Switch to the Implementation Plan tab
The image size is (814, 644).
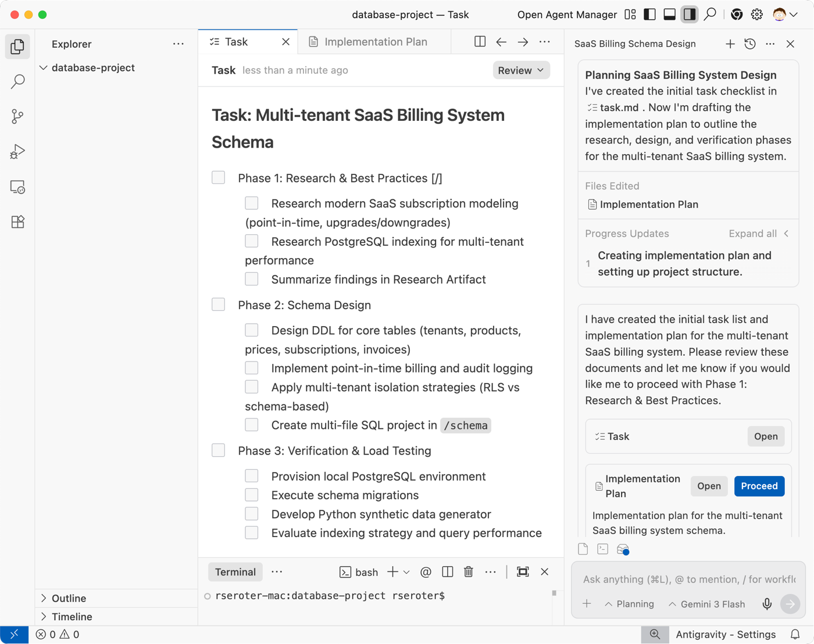tap(375, 42)
